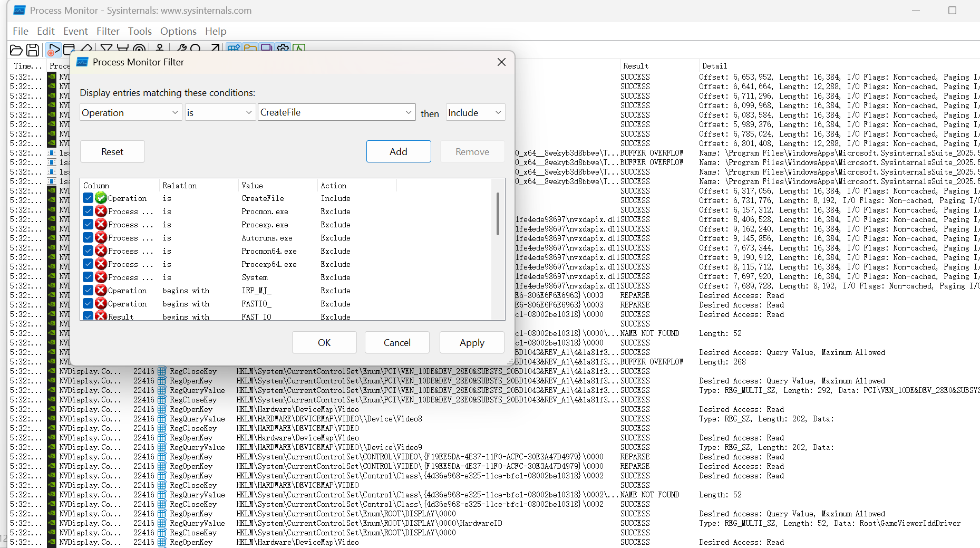This screenshot has height=548, width=980.
Task: Toggle the Capture events toolbar icon
Action: point(53,50)
